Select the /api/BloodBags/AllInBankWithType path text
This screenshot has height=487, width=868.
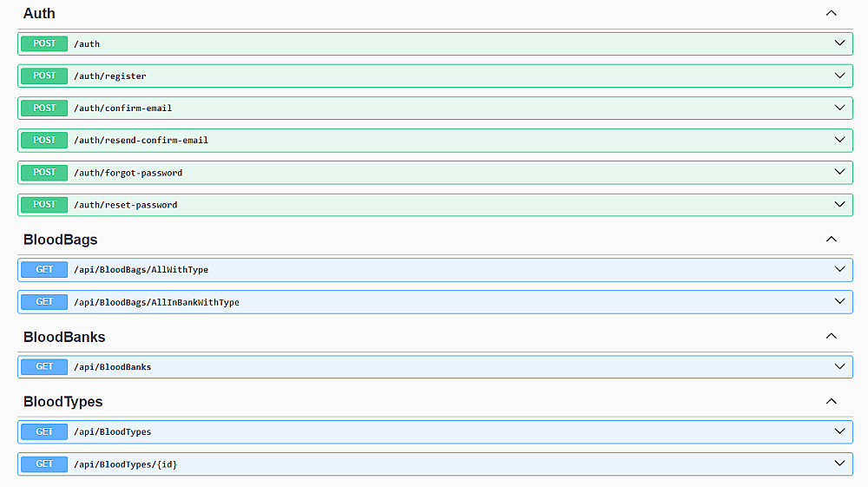point(156,303)
